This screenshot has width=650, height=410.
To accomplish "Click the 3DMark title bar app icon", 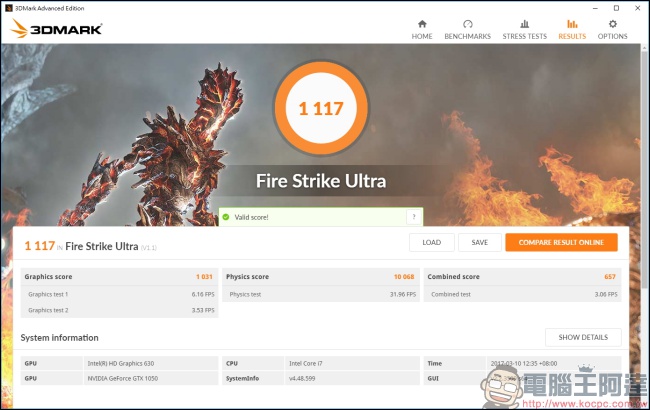I will click(8, 8).
